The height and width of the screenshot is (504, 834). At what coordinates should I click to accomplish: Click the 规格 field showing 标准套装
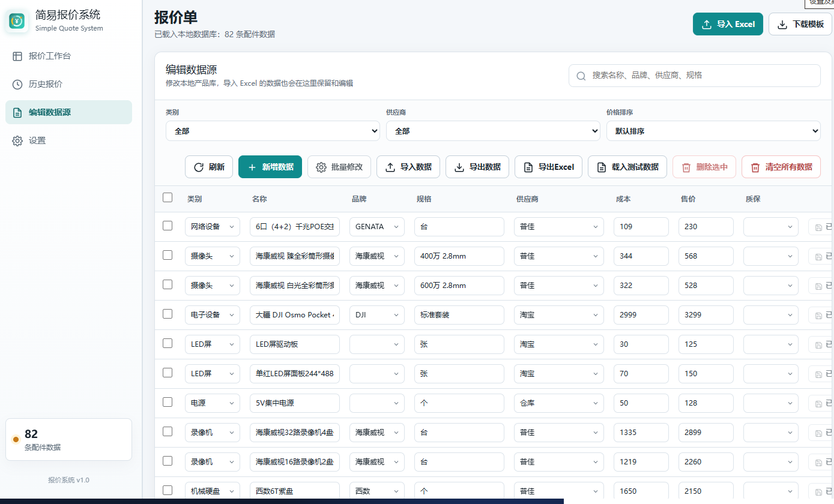point(459,314)
